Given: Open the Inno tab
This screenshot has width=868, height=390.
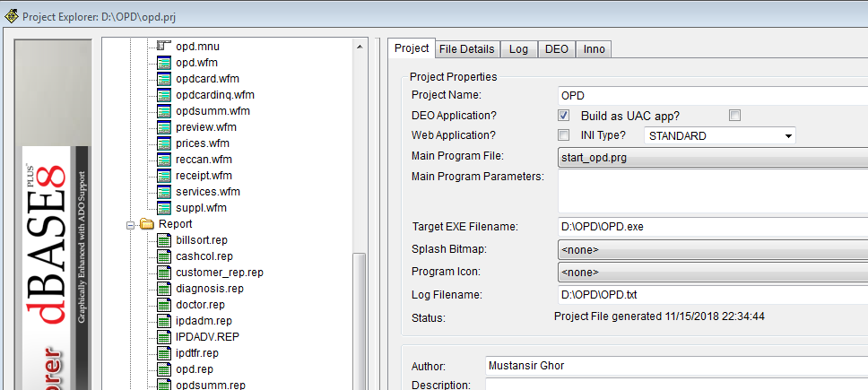Looking at the screenshot, I should (594, 49).
